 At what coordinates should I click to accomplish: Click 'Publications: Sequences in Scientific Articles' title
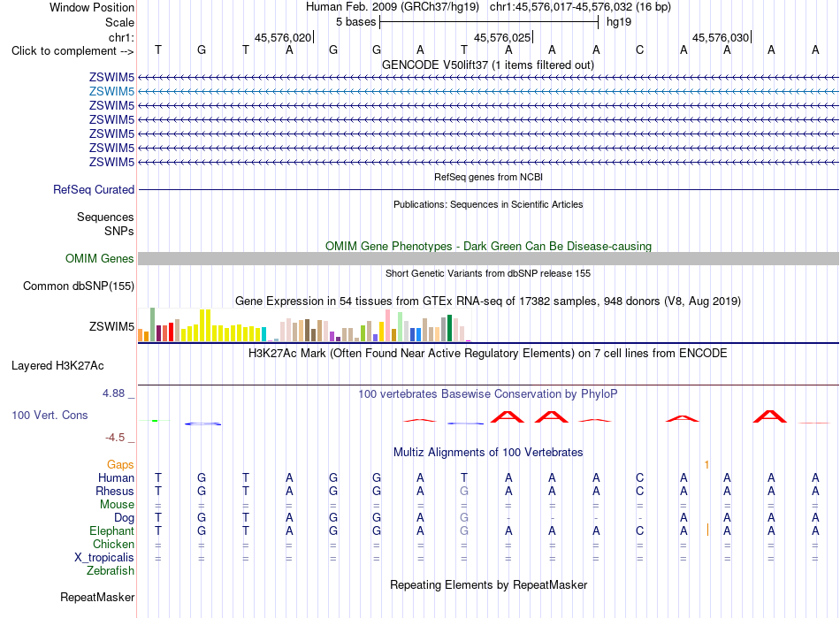[x=488, y=204]
